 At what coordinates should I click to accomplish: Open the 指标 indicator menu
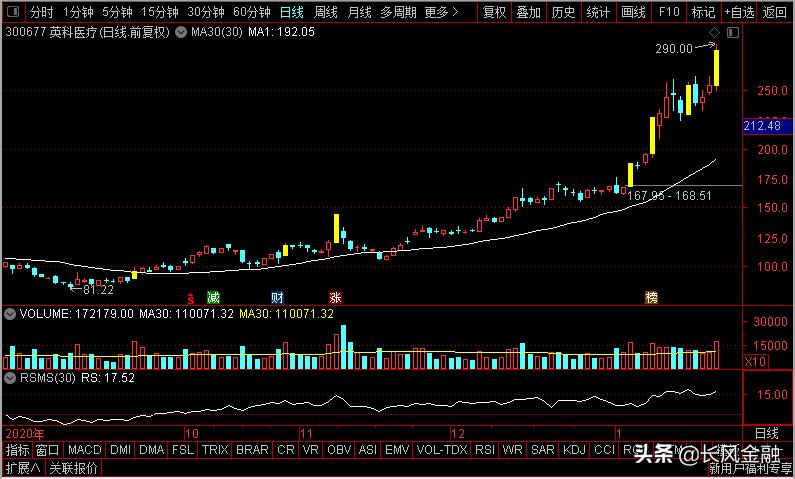coord(17,450)
